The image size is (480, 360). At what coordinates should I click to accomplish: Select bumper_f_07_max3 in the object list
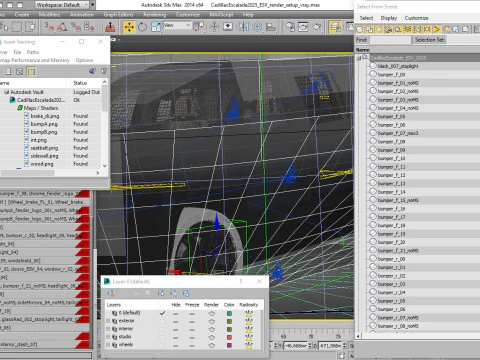[398, 133]
